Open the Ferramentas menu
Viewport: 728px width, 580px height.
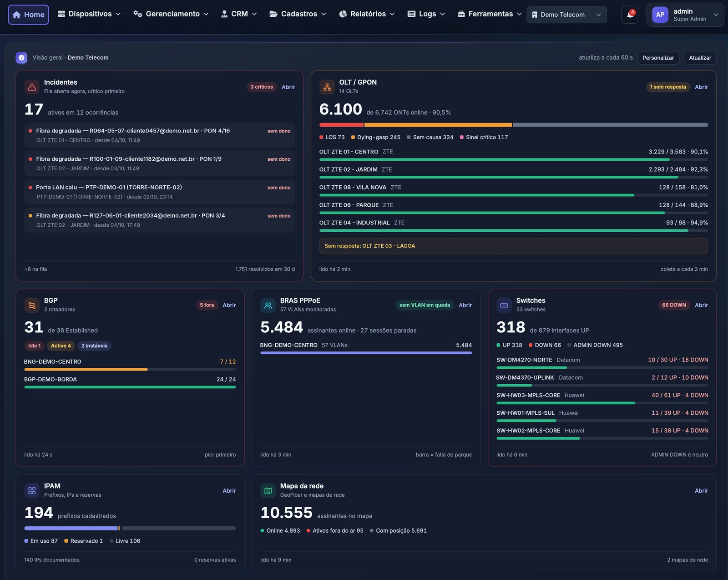pos(489,14)
